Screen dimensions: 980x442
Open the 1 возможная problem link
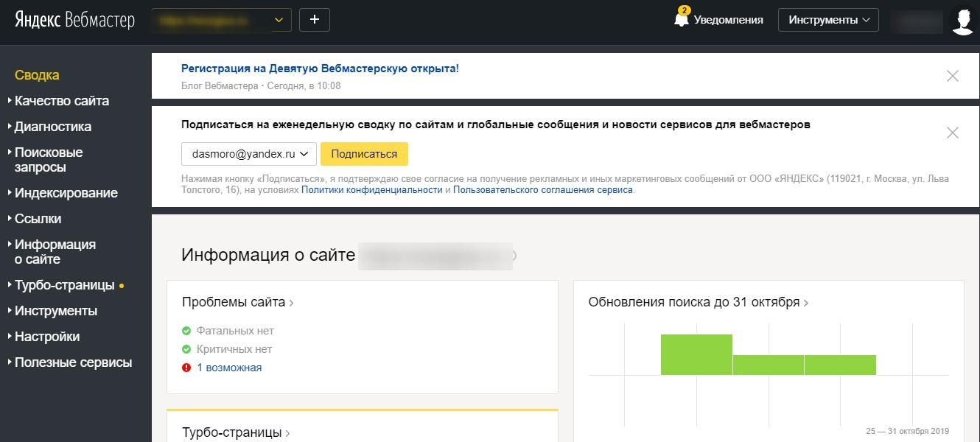(x=229, y=368)
